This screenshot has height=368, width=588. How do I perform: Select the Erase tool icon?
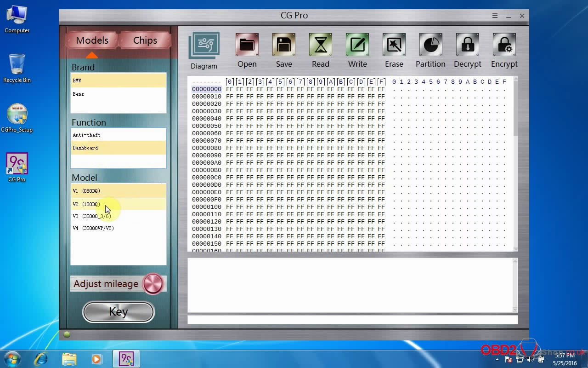(x=394, y=45)
